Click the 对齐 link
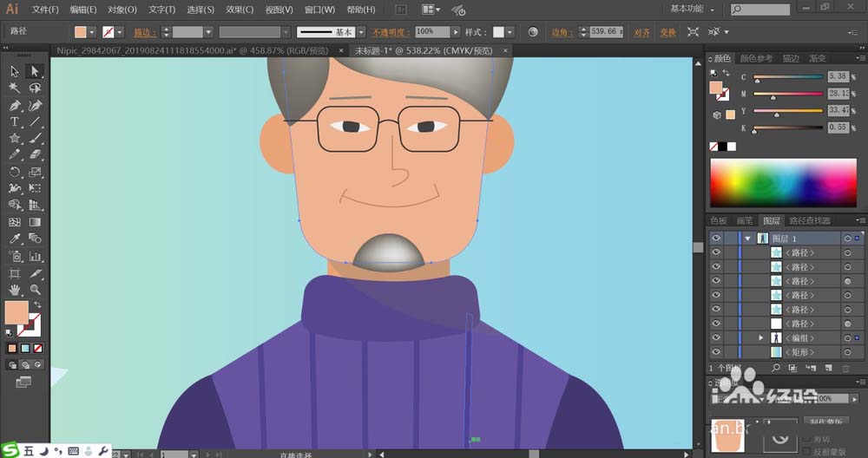 point(641,32)
